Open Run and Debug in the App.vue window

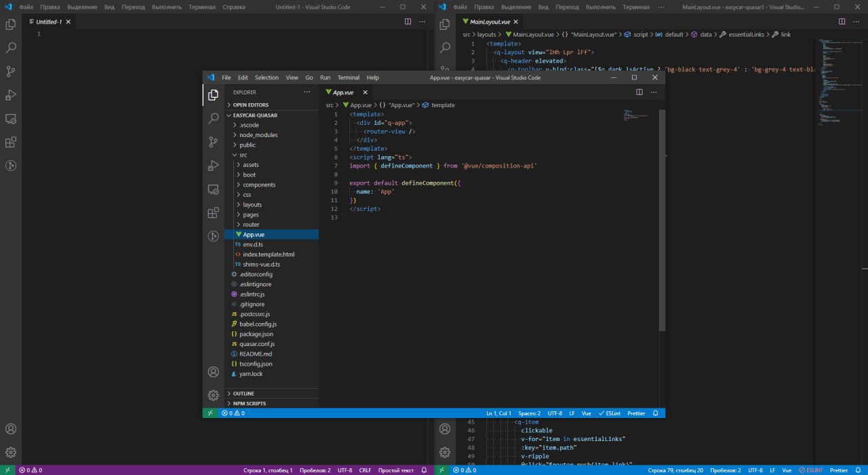coord(213,166)
